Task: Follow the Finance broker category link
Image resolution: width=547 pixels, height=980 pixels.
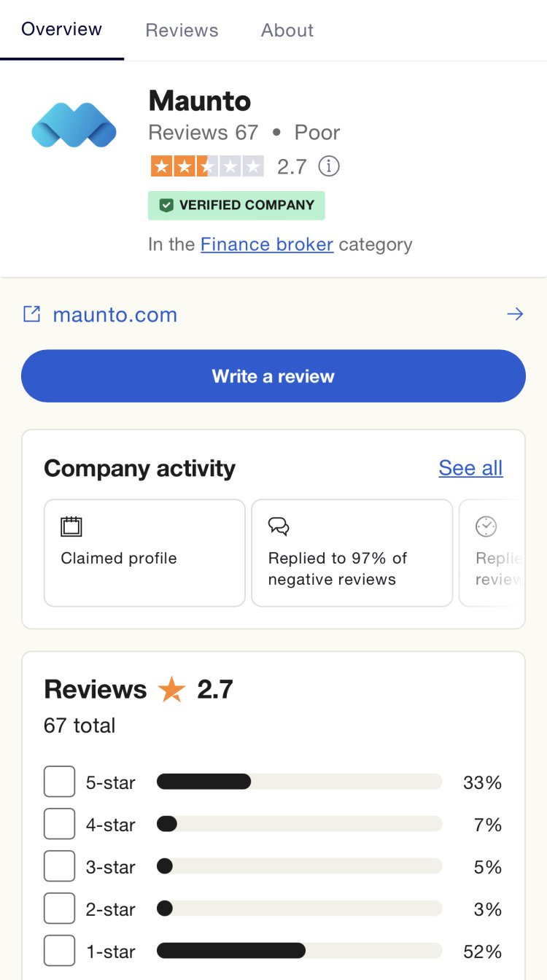Action: click(267, 244)
